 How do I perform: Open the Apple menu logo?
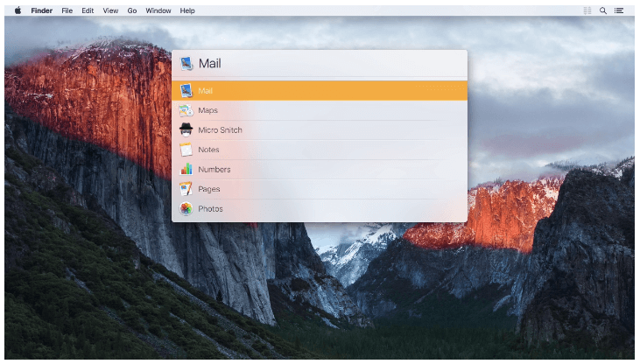click(x=18, y=10)
